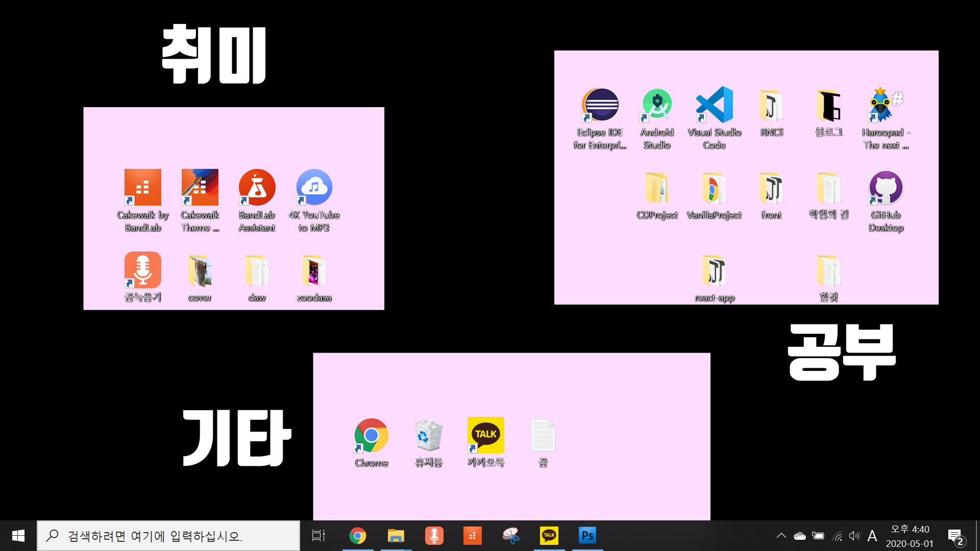Select the KakaoTalk desktop shortcut
980x551 pixels.
coord(485,436)
